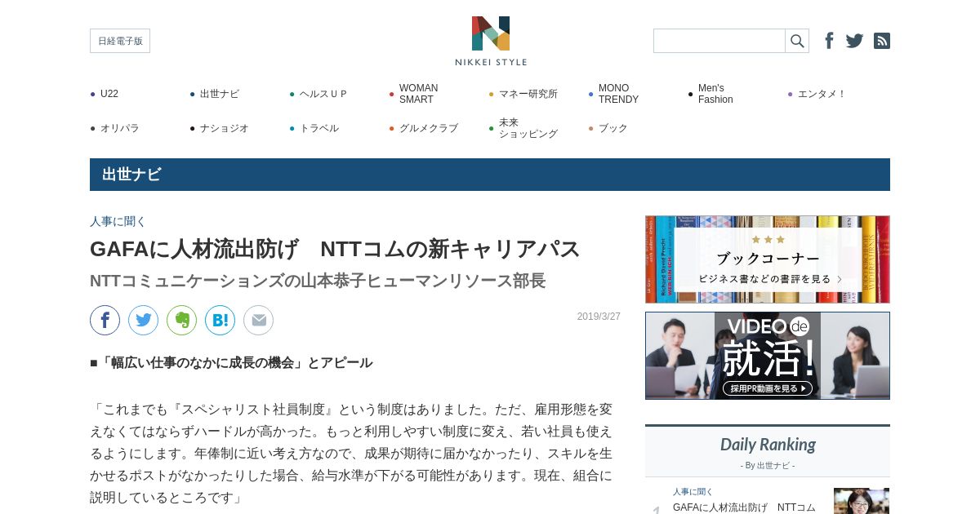Open ranked article GAFAに人材流出防げ in sidebar
The width and height of the screenshot is (980, 514).
tap(744, 507)
